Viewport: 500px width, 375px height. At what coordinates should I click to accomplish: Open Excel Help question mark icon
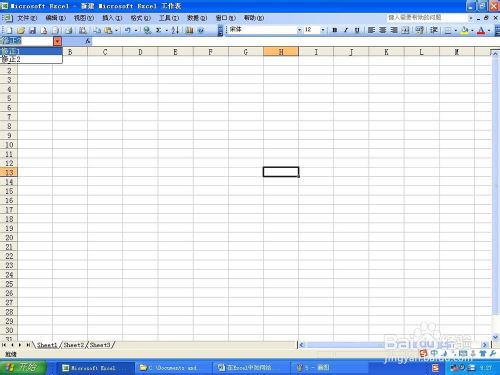pyautogui.click(x=201, y=30)
